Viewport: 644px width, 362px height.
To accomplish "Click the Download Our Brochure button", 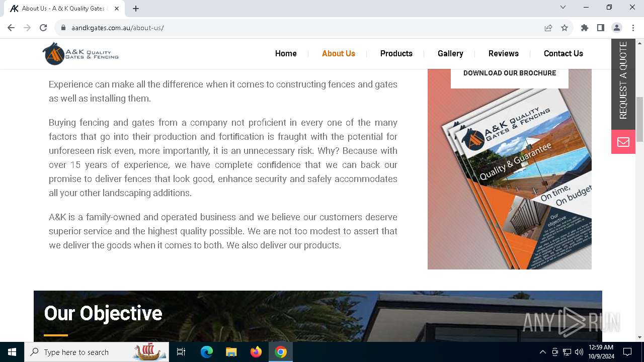I will (510, 73).
